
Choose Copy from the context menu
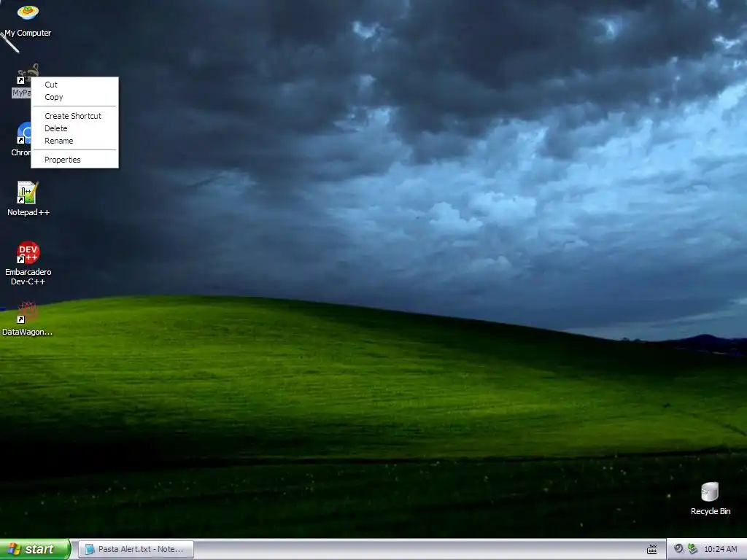[75, 97]
